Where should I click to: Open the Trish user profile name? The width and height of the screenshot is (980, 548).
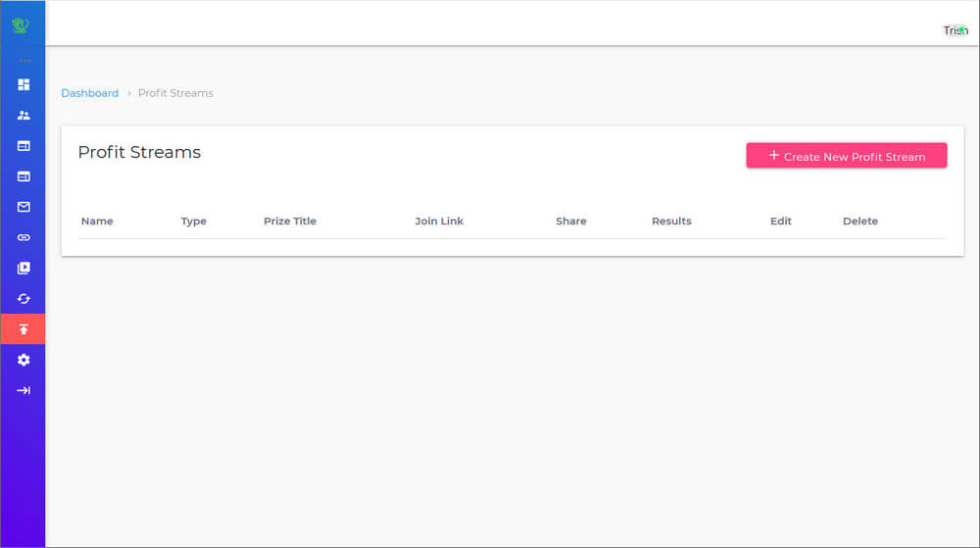955,30
